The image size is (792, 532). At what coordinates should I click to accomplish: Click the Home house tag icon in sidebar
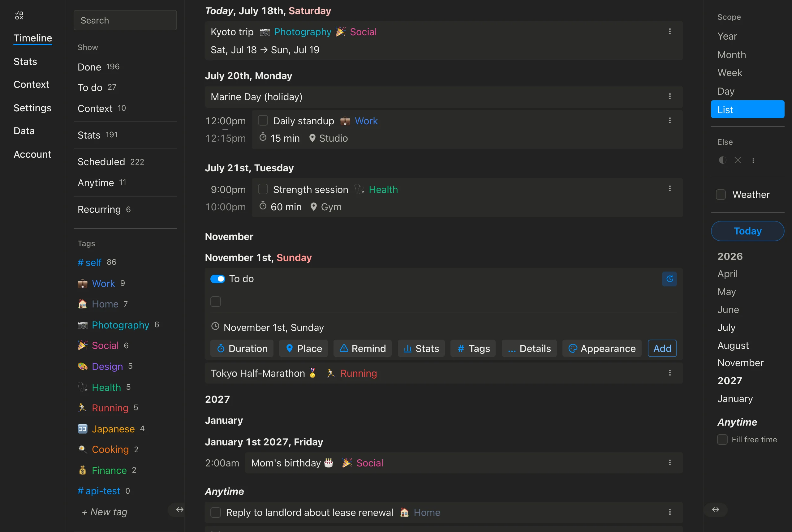83,304
